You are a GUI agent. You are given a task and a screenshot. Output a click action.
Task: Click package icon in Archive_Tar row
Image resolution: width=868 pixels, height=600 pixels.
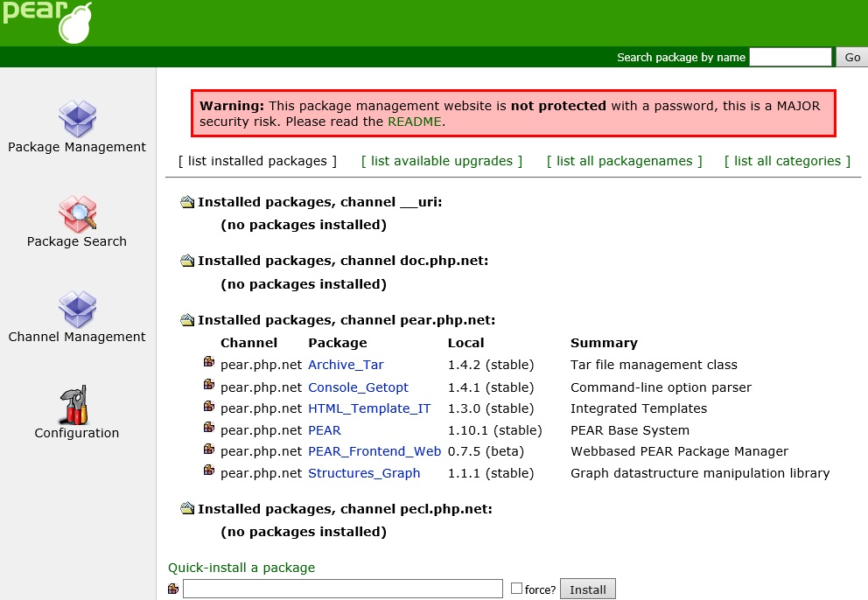click(x=209, y=362)
